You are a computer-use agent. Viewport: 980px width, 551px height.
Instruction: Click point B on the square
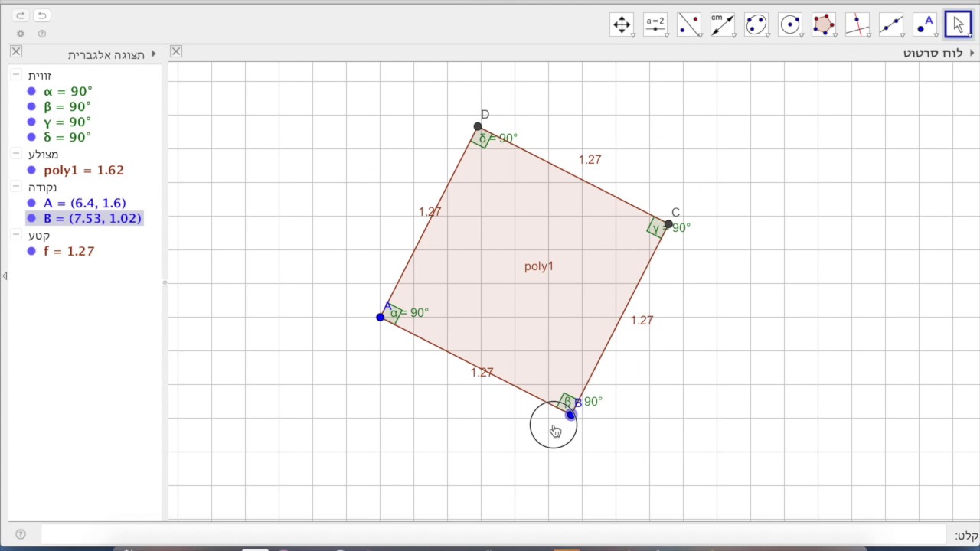[x=570, y=414]
